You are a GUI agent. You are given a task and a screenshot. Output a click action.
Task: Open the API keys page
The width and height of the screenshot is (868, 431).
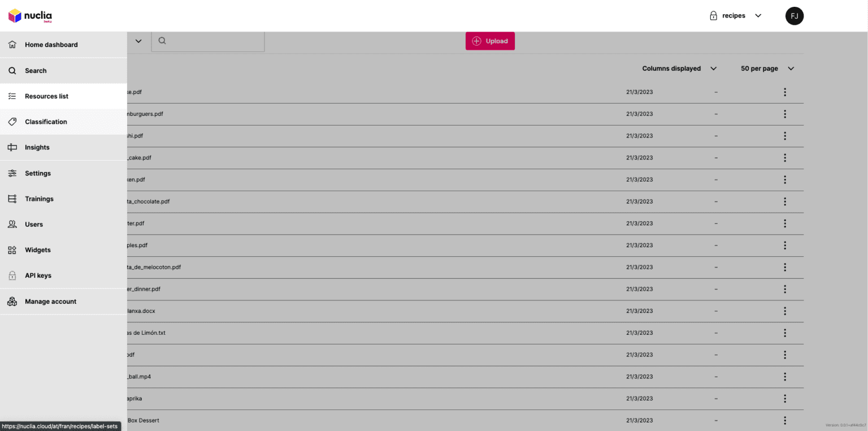tap(38, 275)
